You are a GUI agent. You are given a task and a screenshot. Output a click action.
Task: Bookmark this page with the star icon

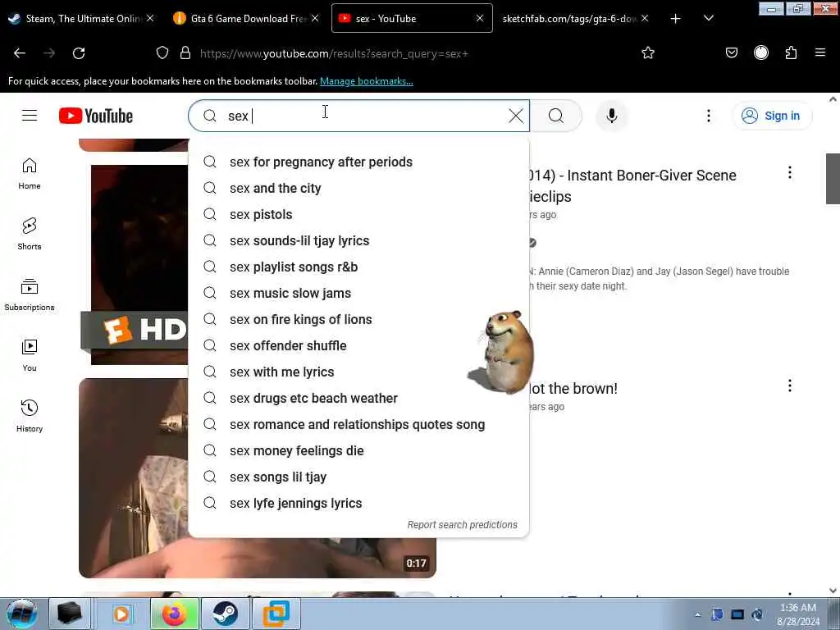click(648, 53)
